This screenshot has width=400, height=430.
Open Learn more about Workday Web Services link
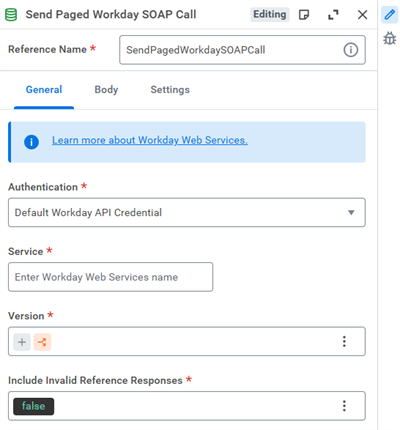pyautogui.click(x=150, y=140)
